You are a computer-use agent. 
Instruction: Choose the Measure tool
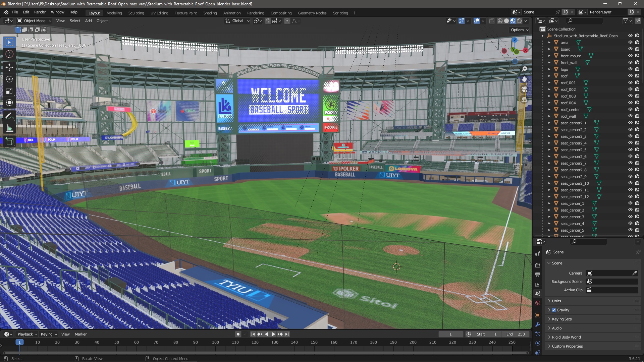(9, 128)
